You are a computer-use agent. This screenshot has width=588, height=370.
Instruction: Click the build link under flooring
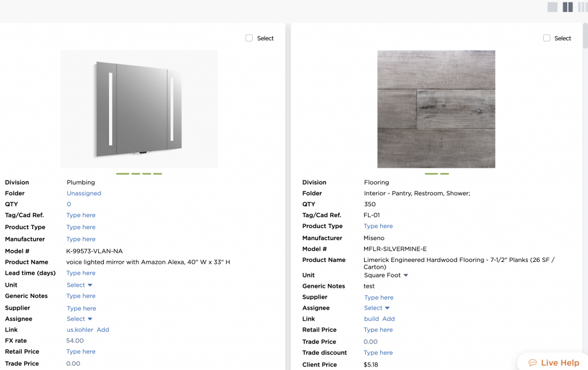372,318
